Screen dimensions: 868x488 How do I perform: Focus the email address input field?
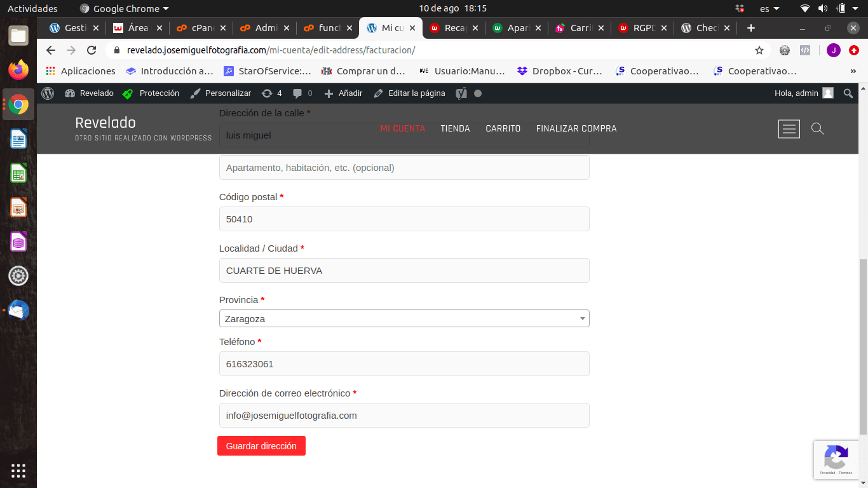tap(404, 416)
